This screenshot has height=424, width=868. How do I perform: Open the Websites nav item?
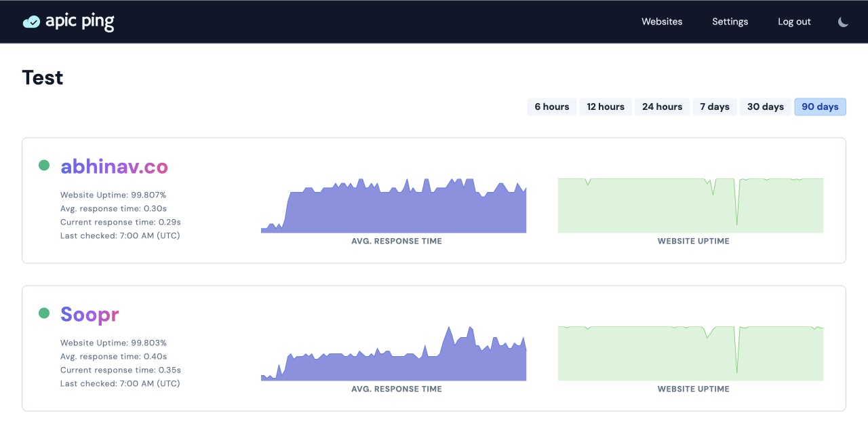coord(662,22)
